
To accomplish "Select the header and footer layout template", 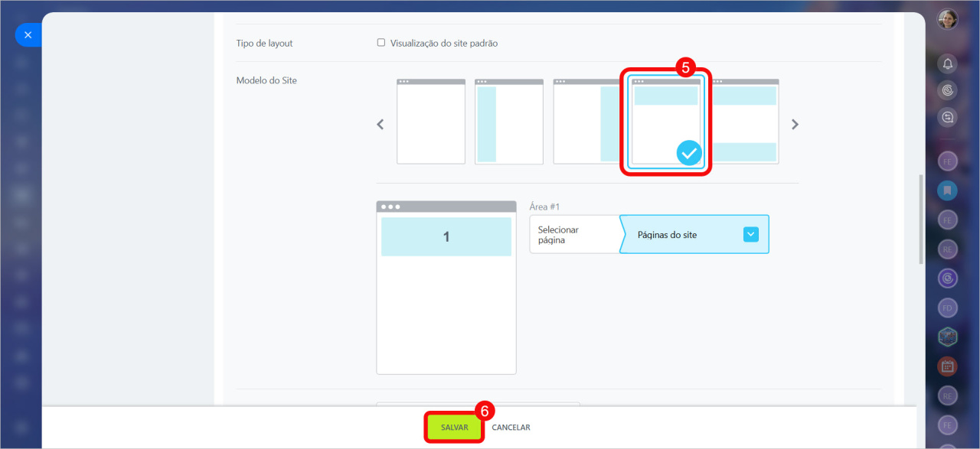I will 746,122.
